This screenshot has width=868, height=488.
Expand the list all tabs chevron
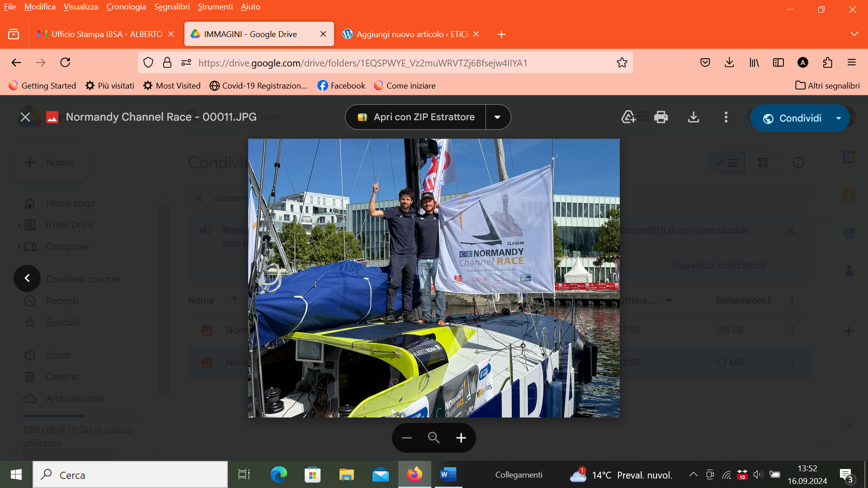click(854, 34)
